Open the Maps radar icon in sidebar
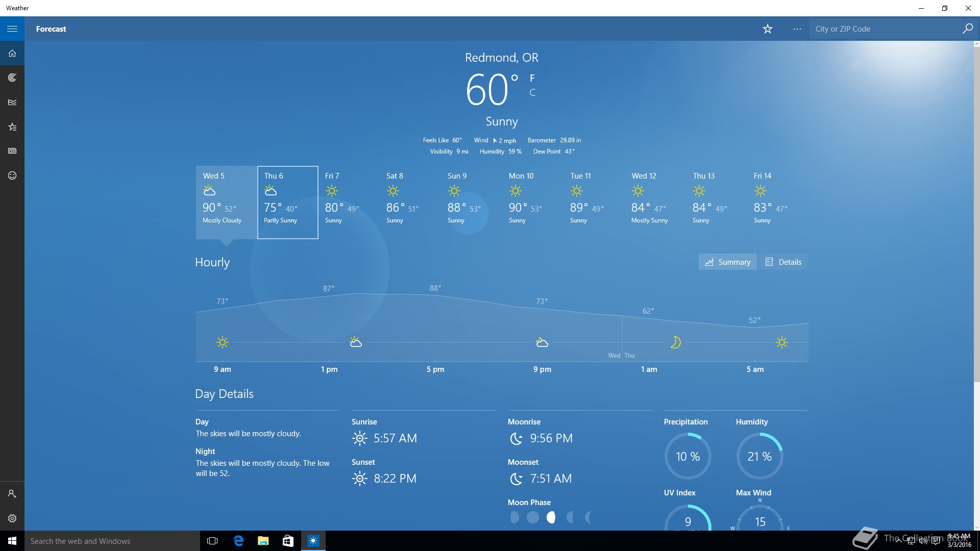The image size is (980, 551). point(12,78)
